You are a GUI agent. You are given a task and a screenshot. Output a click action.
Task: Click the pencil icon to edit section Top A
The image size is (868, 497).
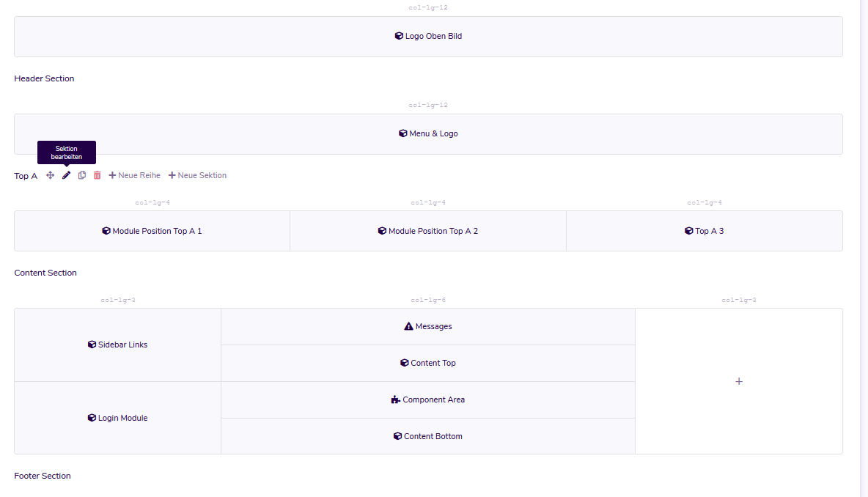pos(66,175)
